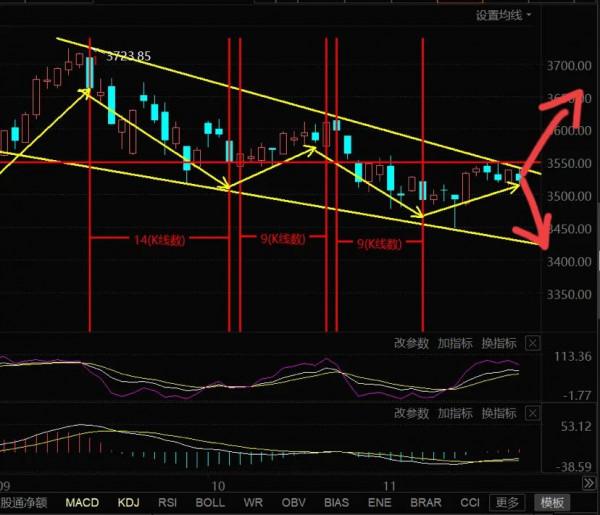
Task: Open 换指标 in the KDJ panel
Action: coord(498,343)
